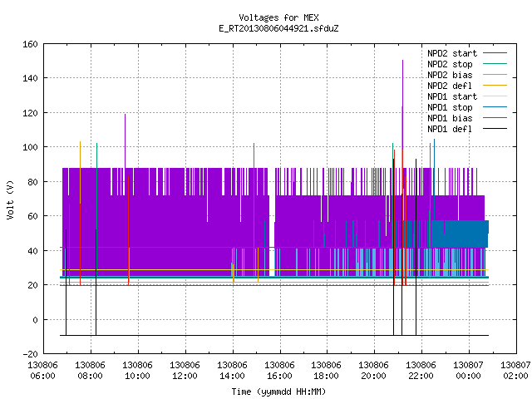Click the red NPD1 bias legend line
This screenshot has height=399, width=532.
click(495, 118)
